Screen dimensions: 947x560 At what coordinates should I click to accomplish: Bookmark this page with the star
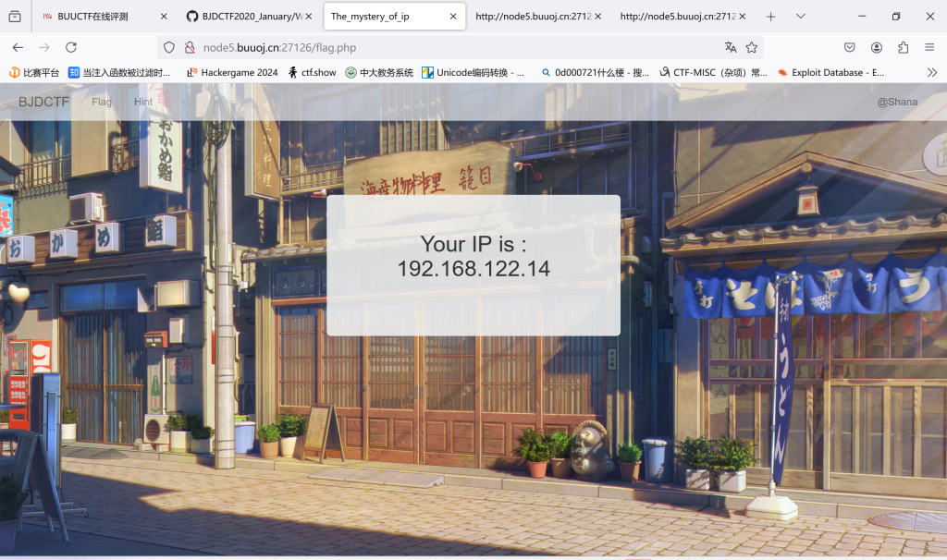[751, 47]
